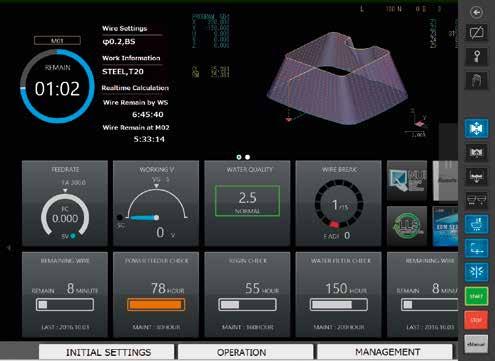The height and width of the screenshot is (361, 495).
Task: Open the eManual icon
Action: (x=476, y=344)
